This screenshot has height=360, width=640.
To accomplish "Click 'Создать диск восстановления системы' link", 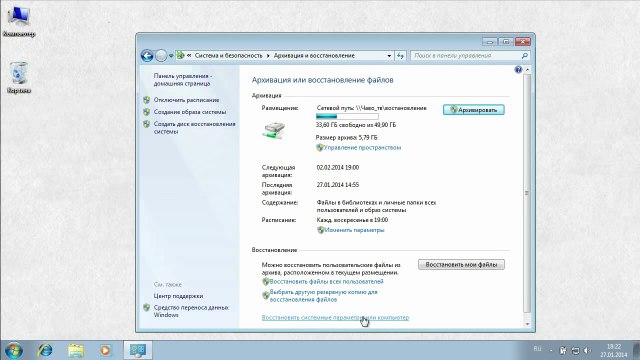I will 194,128.
